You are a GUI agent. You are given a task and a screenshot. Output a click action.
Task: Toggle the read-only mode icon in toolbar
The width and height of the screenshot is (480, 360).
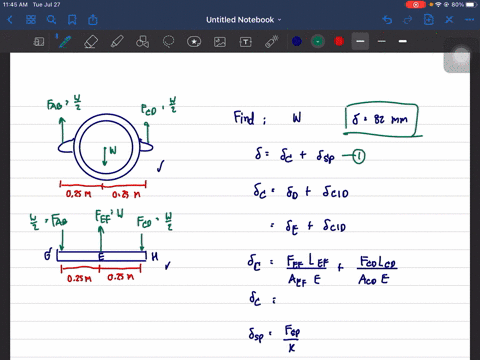[x=39, y=42]
